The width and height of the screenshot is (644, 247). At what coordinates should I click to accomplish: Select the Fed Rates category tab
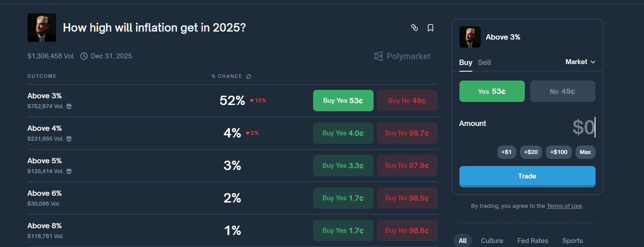tap(532, 241)
